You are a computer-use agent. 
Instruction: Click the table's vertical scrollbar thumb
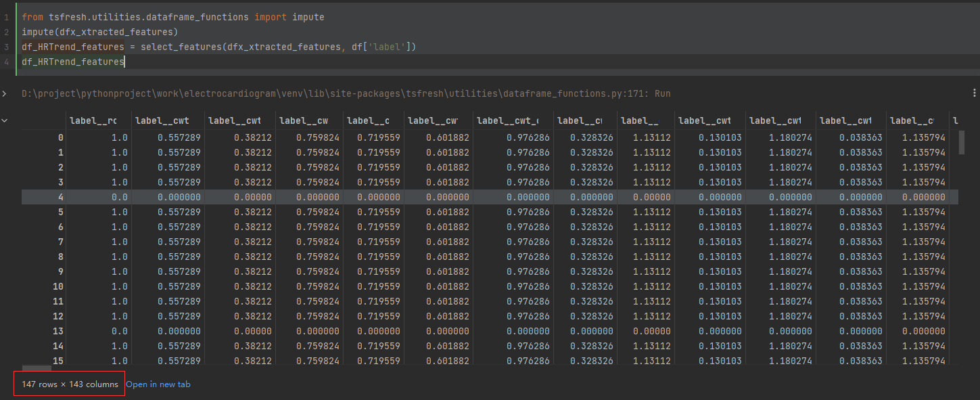click(x=962, y=142)
